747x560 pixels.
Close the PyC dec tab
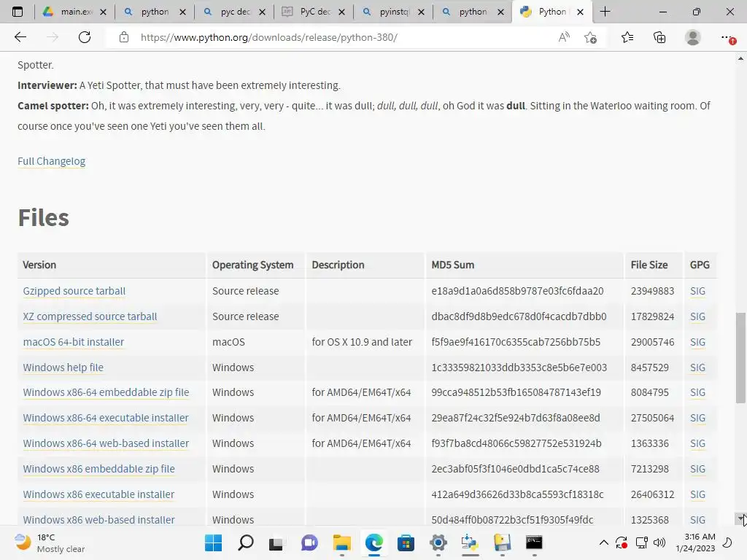[x=341, y=12]
